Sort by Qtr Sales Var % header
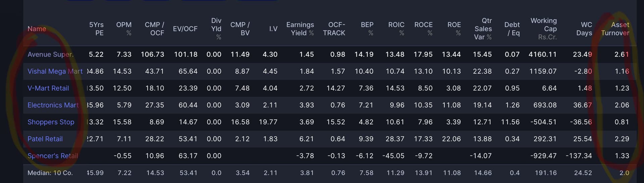Screen dimensions: 644x183 pos(483,29)
